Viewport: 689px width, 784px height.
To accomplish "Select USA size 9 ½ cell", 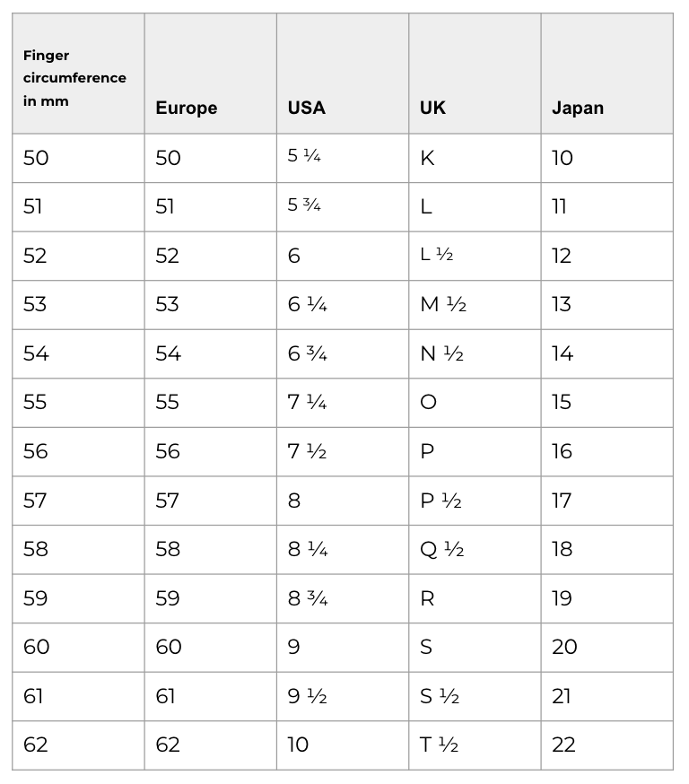I will point(307,696).
